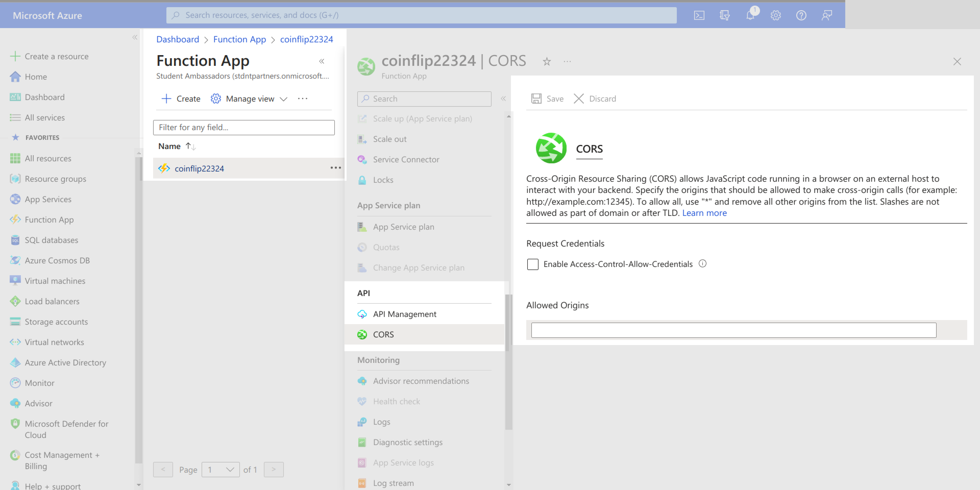Open Cloud Shell from top bar
The width and height of the screenshot is (980, 490).
tap(699, 15)
